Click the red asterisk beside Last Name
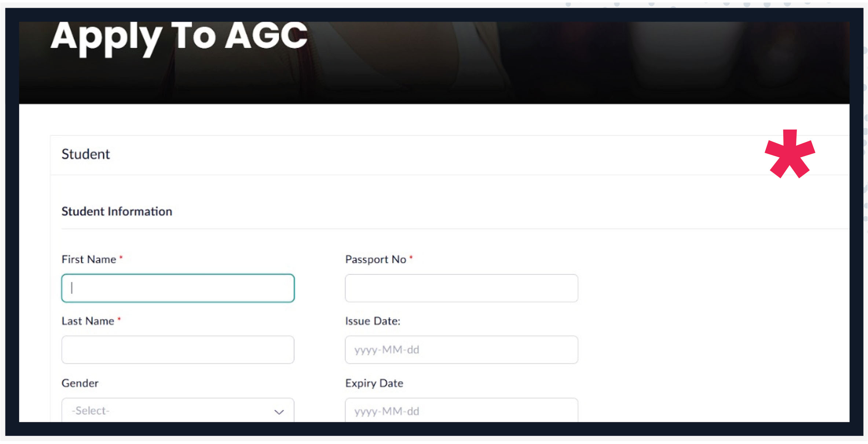The image size is (868, 444). coord(119,319)
